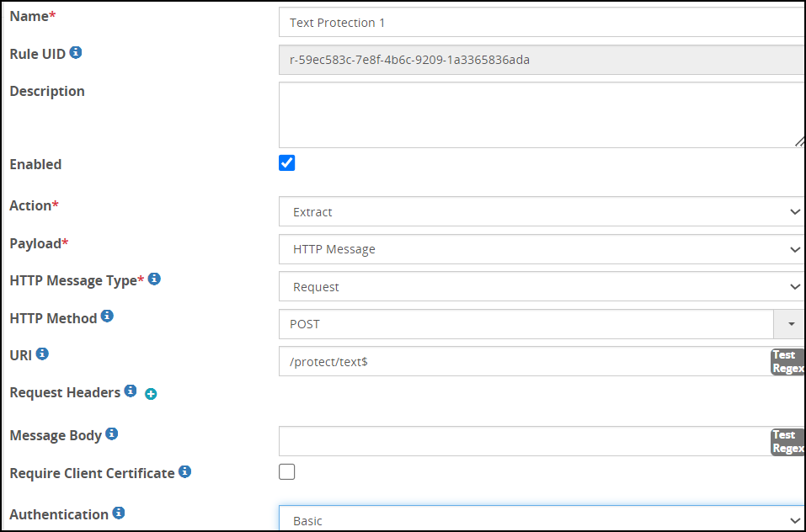Click the Message Body info icon
The image size is (806, 532).
point(111,434)
